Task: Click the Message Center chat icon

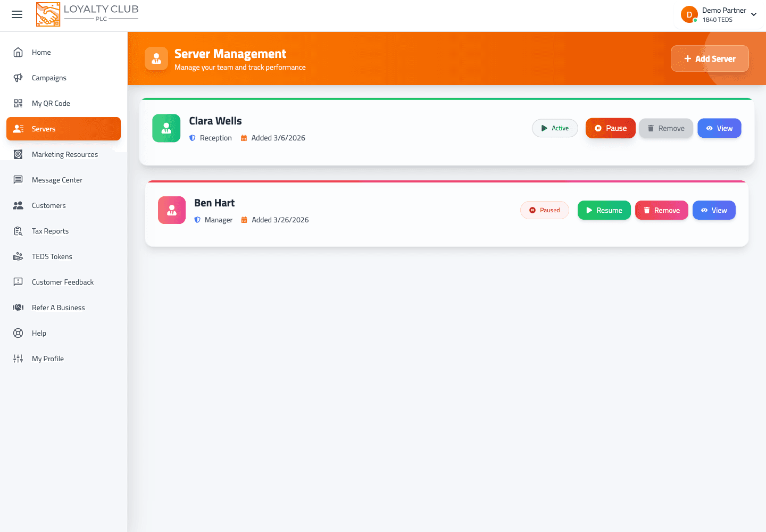Action: tap(18, 180)
